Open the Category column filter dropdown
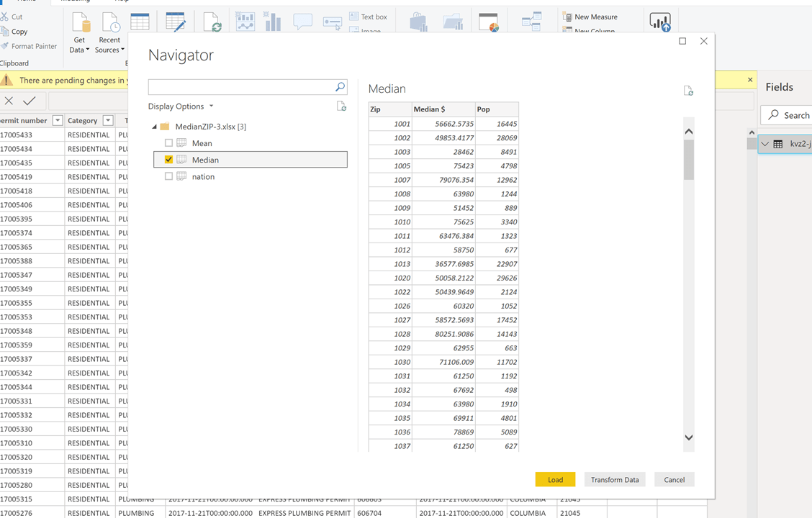The width and height of the screenshot is (812, 518). 108,121
